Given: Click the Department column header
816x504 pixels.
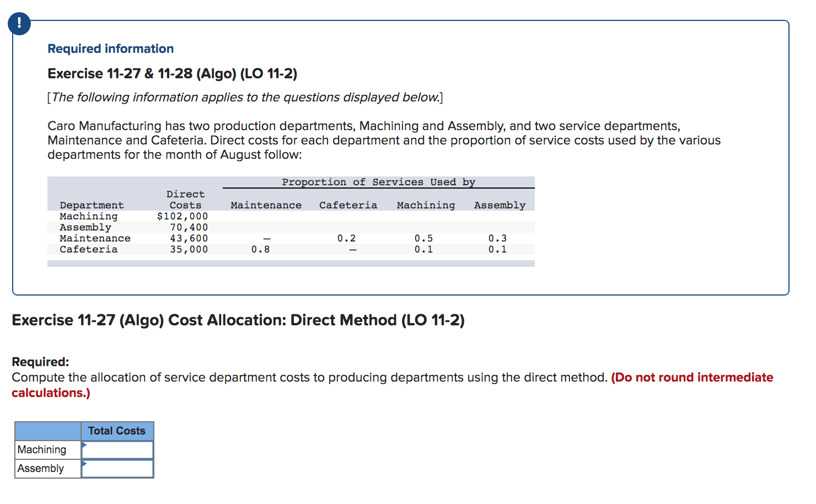Looking at the screenshot, I should point(92,205).
